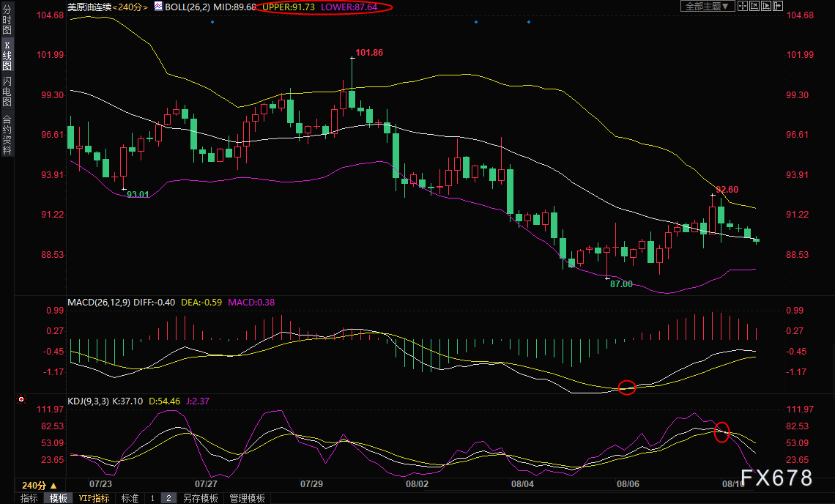
Task: Click the D:54.46 value
Action: point(165,401)
